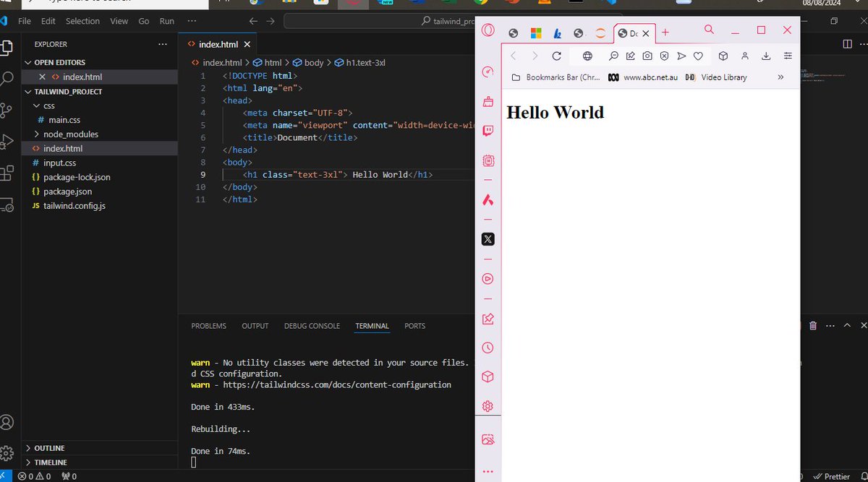Click the globe site info icon
Viewport: 868px width, 482px height.
coord(587,56)
